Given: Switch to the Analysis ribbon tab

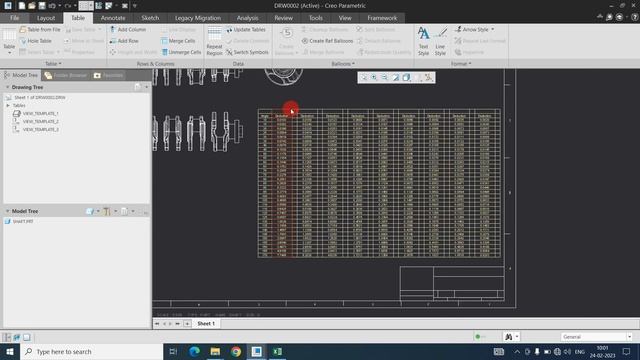Looking at the screenshot, I should (x=247, y=18).
